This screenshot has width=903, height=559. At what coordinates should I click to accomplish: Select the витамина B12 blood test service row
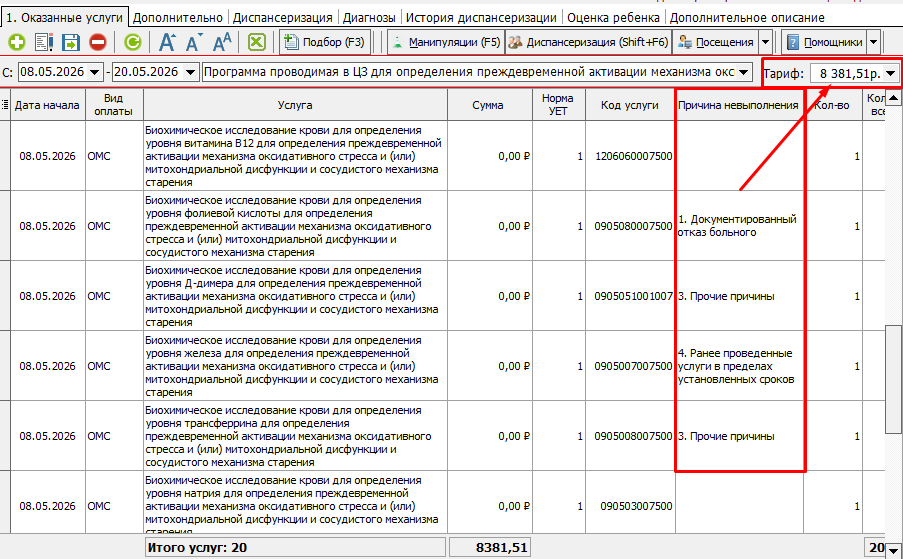coord(295,156)
